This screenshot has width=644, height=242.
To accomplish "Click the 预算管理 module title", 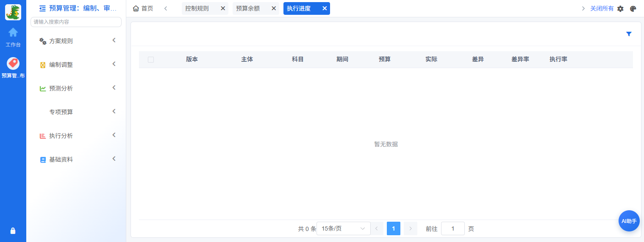I will 83,8.
